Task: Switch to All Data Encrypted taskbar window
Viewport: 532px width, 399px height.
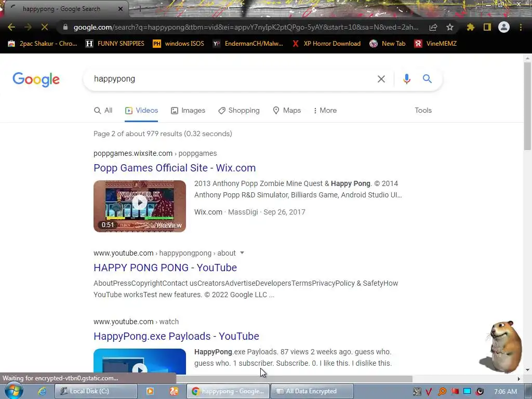Action: pos(312,391)
